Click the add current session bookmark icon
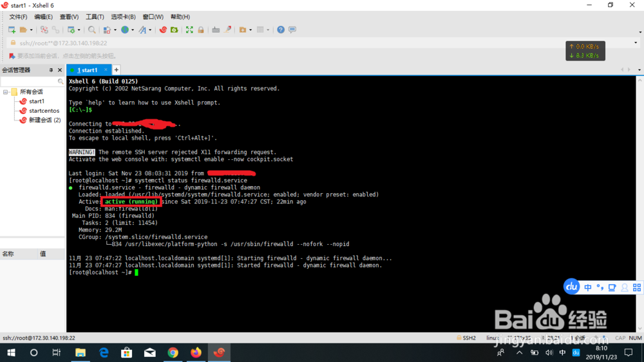This screenshot has height=362, width=644. [12, 56]
